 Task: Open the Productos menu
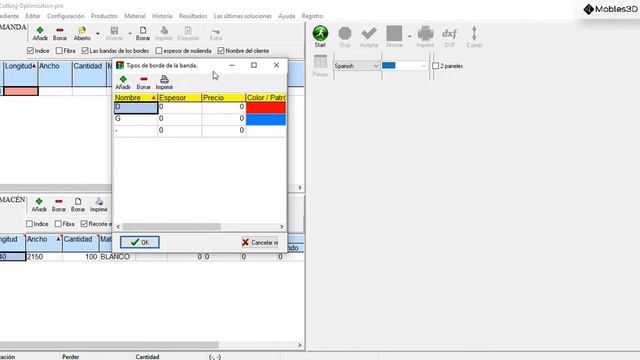tap(104, 16)
